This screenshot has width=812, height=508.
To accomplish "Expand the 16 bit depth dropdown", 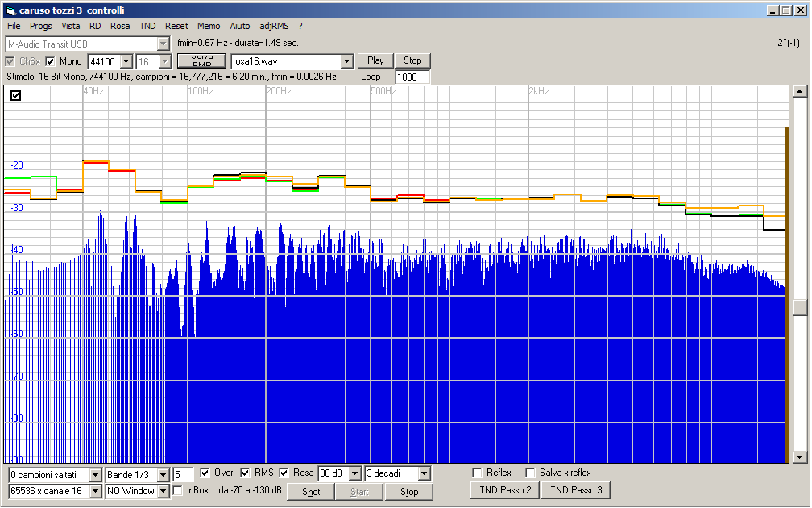I will [164, 61].
